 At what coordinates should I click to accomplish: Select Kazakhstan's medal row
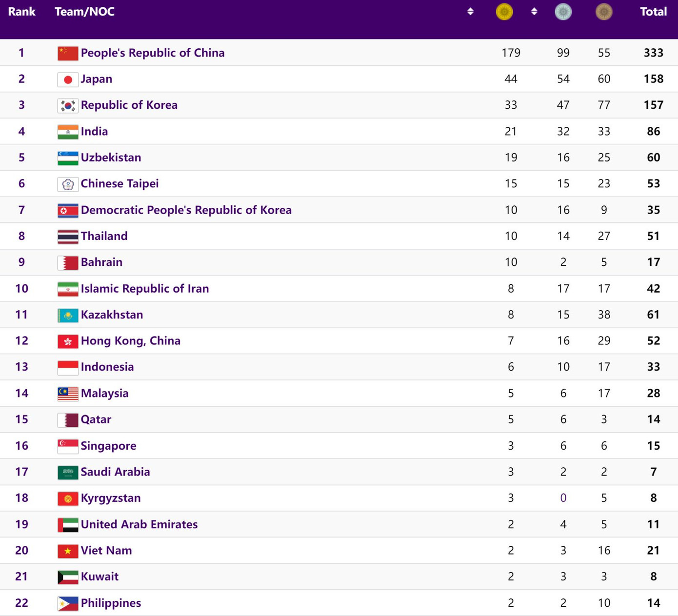(x=339, y=315)
